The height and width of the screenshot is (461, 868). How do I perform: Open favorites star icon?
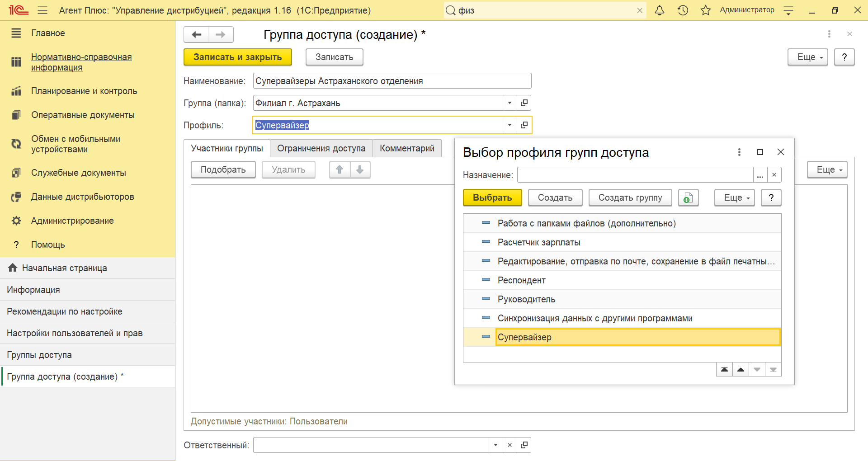click(706, 10)
